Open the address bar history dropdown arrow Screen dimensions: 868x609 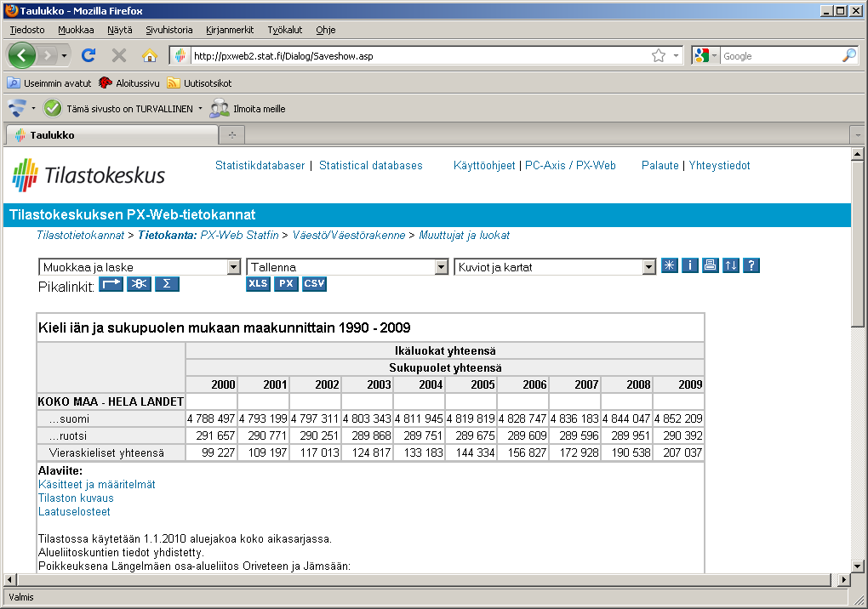[x=676, y=56]
